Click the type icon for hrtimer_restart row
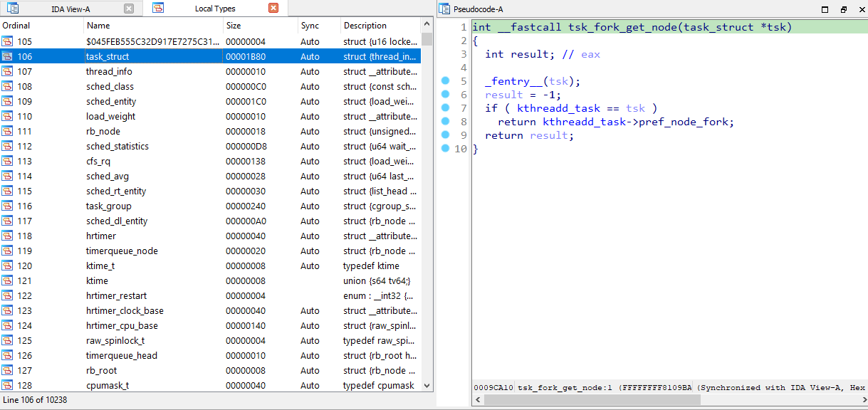This screenshot has height=410, width=868. (x=7, y=295)
